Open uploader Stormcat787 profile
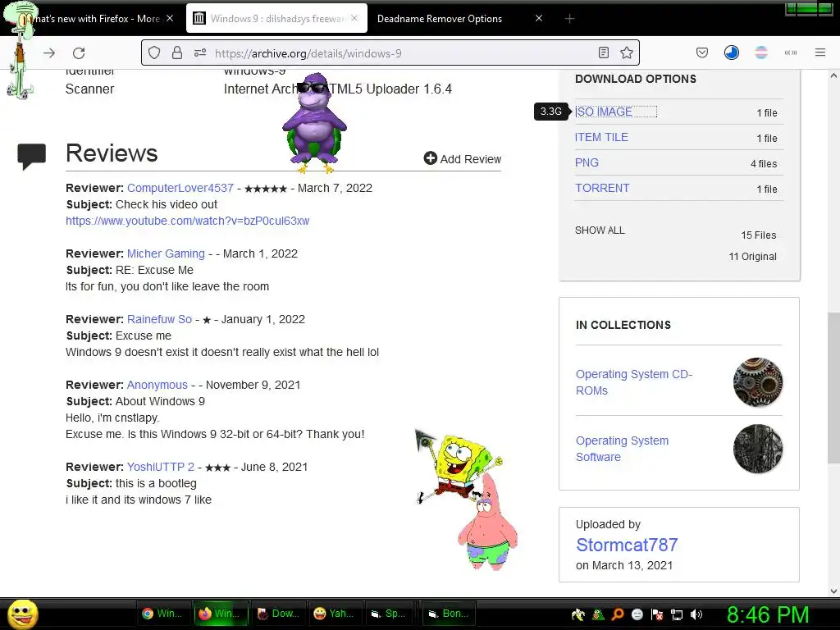 [x=627, y=545]
